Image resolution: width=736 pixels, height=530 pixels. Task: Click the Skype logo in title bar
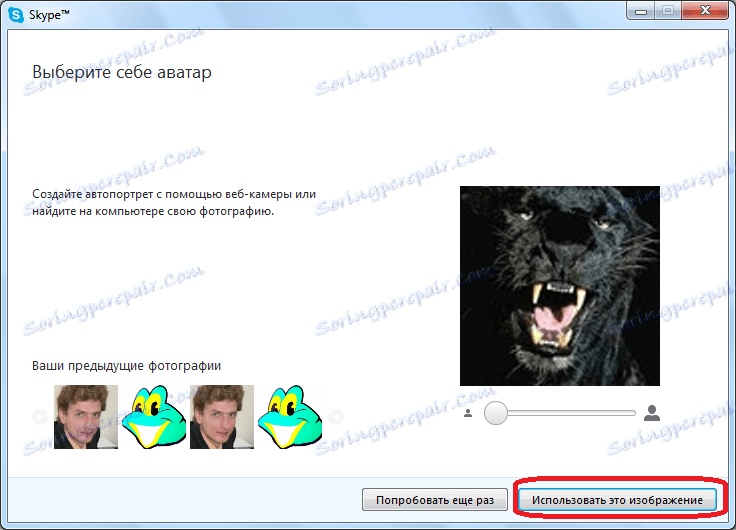click(16, 15)
